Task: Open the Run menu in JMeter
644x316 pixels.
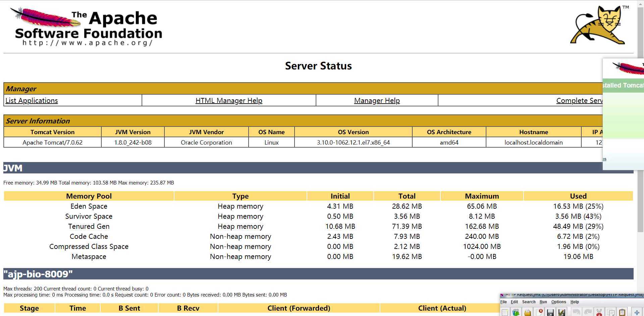Action: point(543,302)
